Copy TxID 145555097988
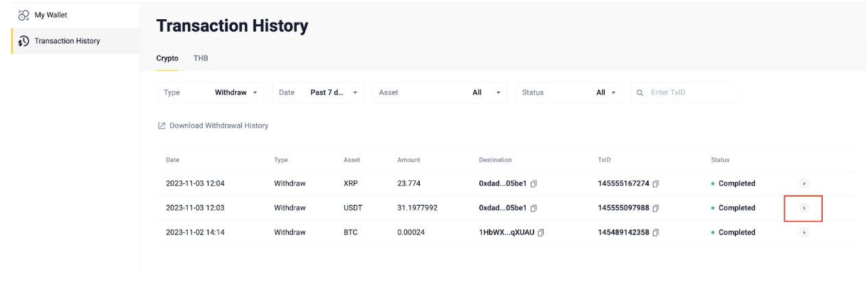 pos(656,208)
